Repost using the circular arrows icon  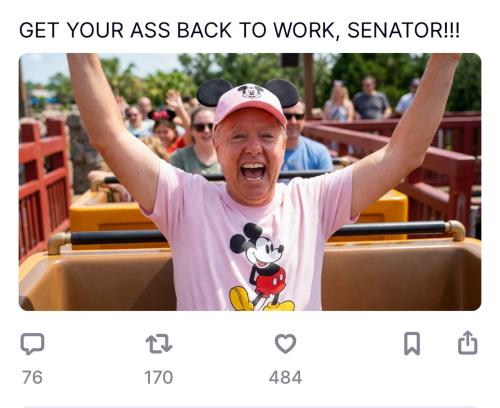(x=159, y=344)
